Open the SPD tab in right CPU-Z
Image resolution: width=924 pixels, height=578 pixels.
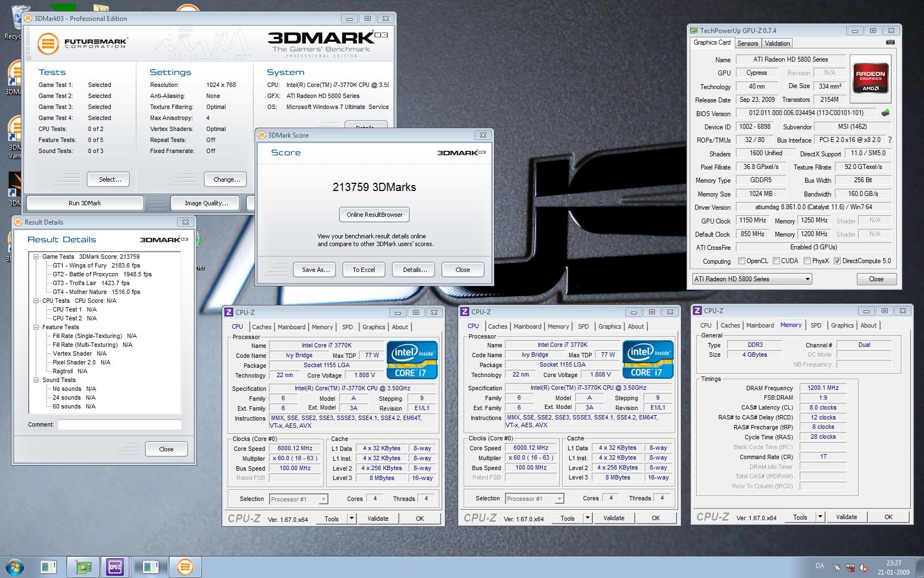click(816, 325)
